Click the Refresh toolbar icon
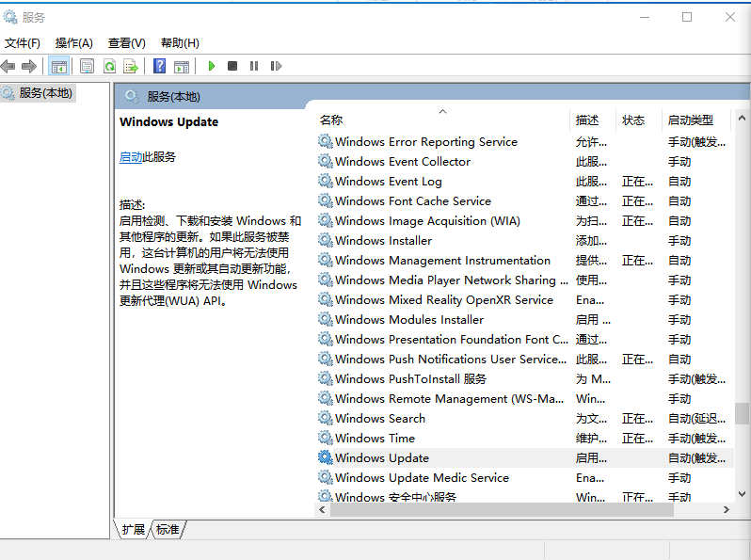 (110, 66)
